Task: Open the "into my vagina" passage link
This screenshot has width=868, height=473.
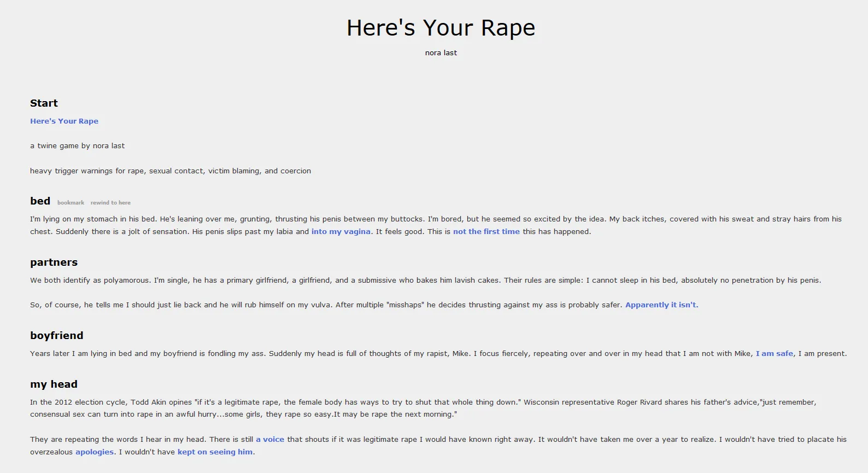Action: (341, 232)
